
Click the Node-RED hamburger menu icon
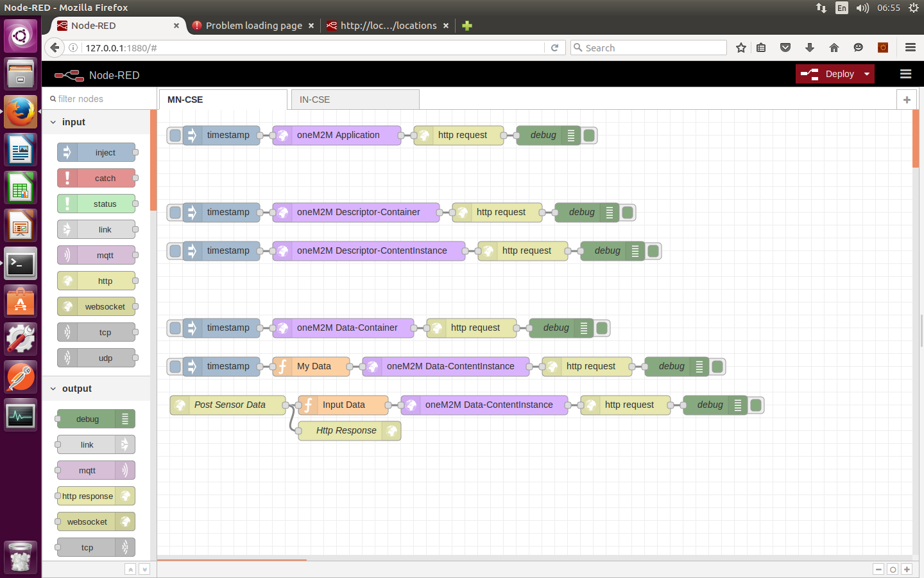click(905, 74)
